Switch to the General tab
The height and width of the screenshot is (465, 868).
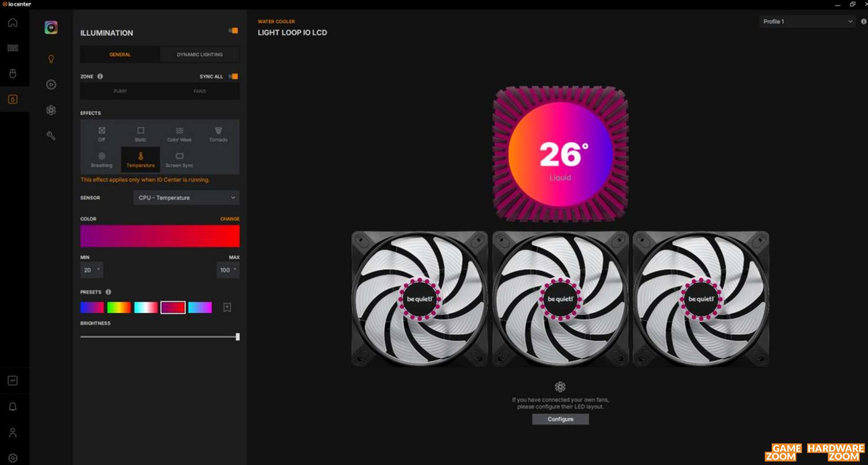120,55
